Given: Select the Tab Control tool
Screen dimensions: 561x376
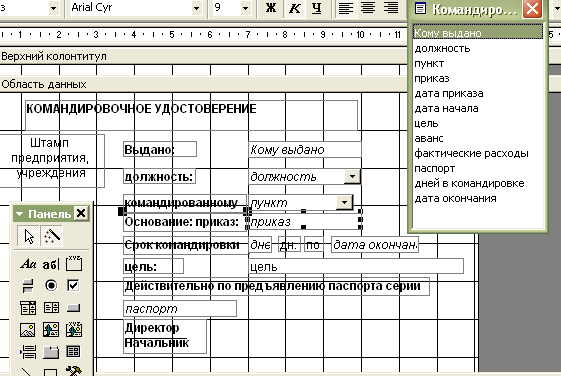Looking at the screenshot, I should point(51,352).
